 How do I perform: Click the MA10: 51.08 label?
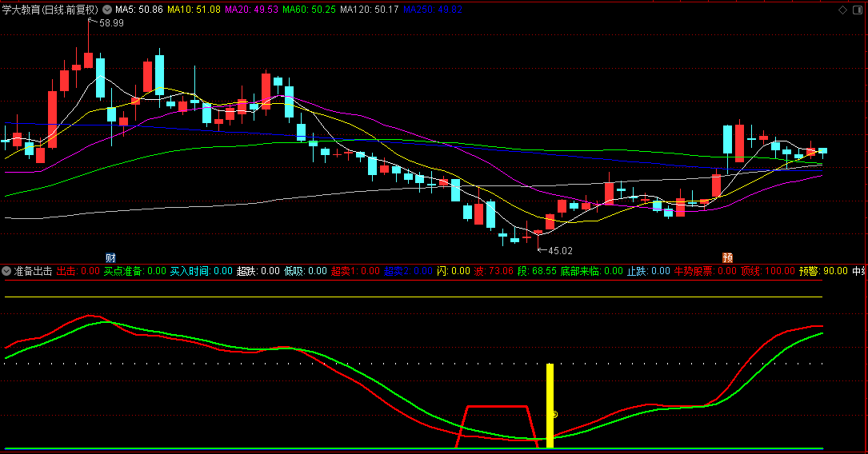[194, 10]
